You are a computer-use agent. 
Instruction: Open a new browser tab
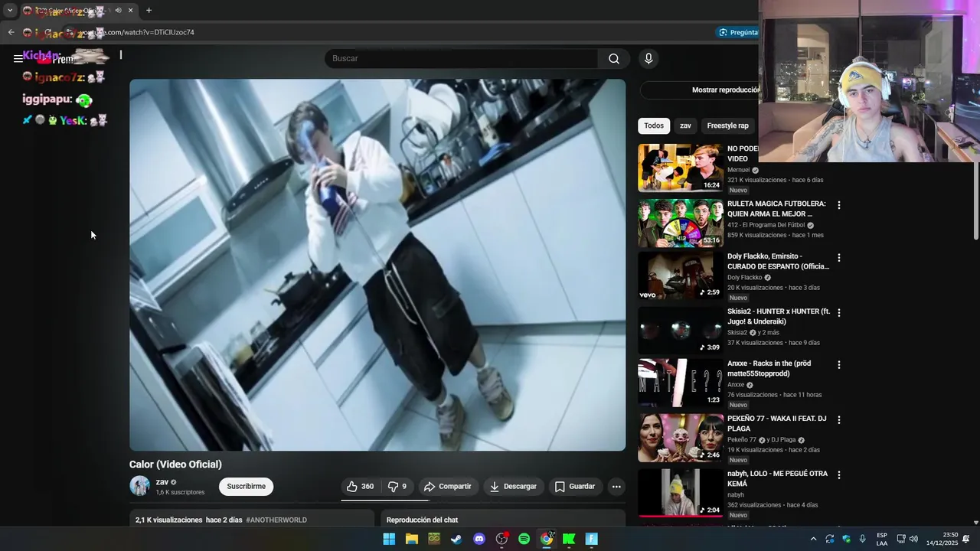pyautogui.click(x=149, y=11)
